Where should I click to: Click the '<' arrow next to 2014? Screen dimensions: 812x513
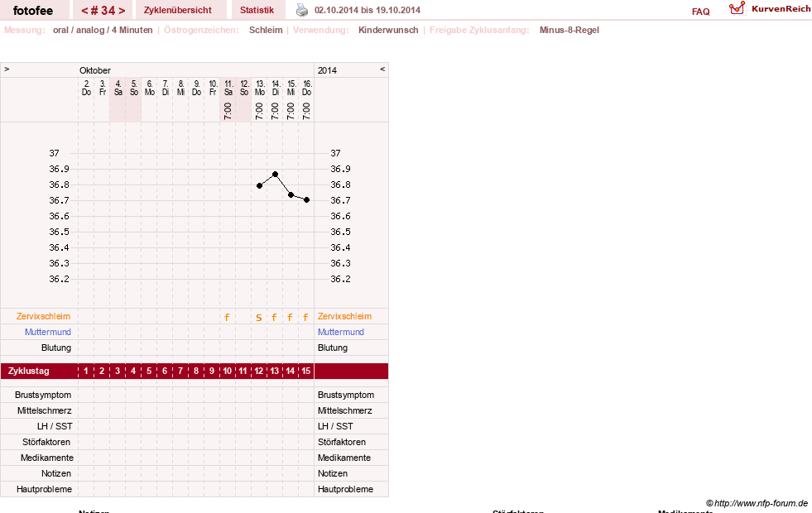[x=382, y=69]
